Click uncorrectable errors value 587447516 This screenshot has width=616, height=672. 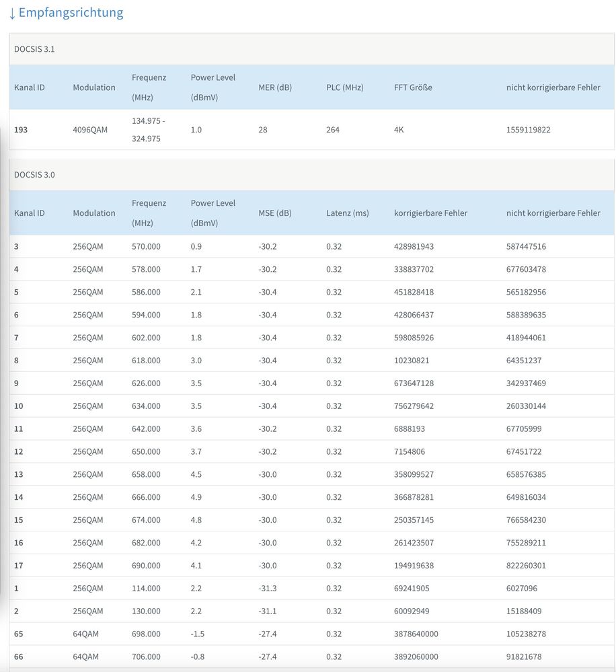[x=526, y=247]
